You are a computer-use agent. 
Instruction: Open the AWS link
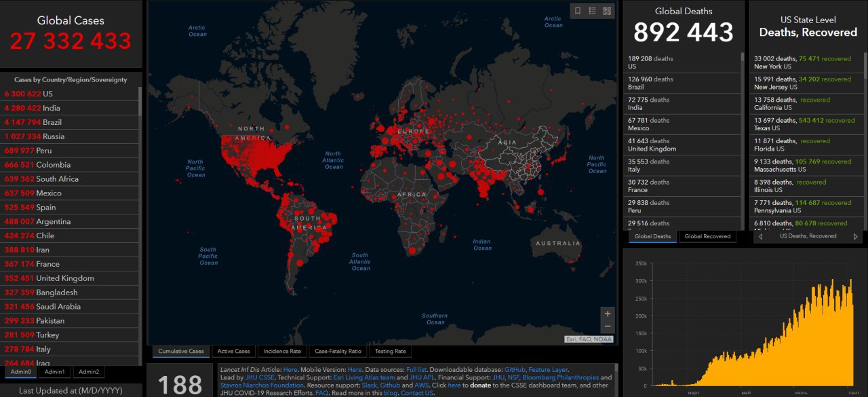click(421, 385)
